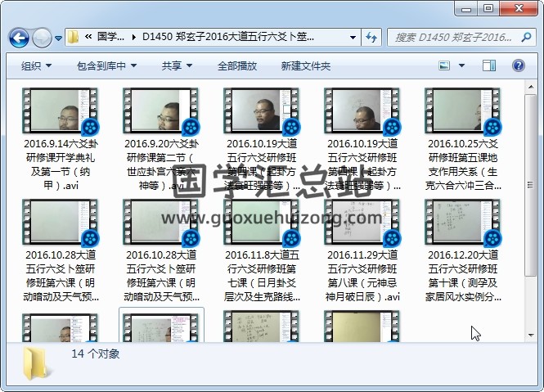Click file name 2016.11.29大道五行六爻研修班第八课
Viewport: 544px width, 392px height.
(x=362, y=276)
